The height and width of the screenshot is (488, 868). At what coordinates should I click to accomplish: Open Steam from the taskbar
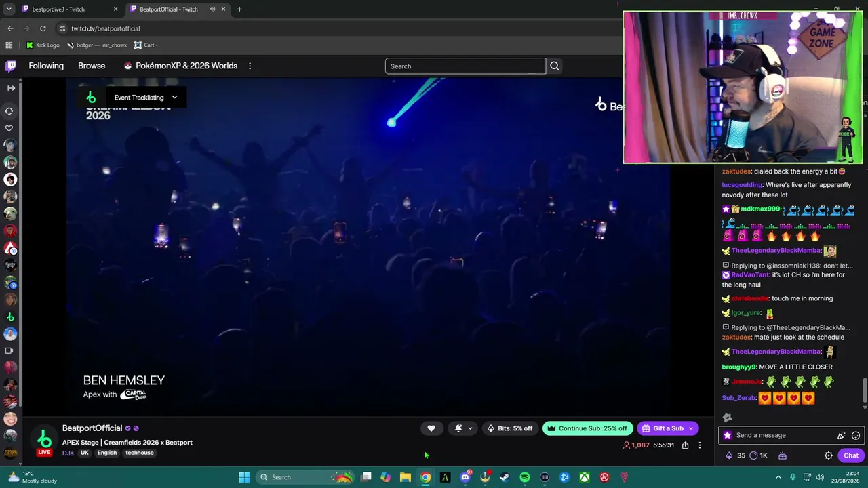pyautogui.click(x=505, y=477)
